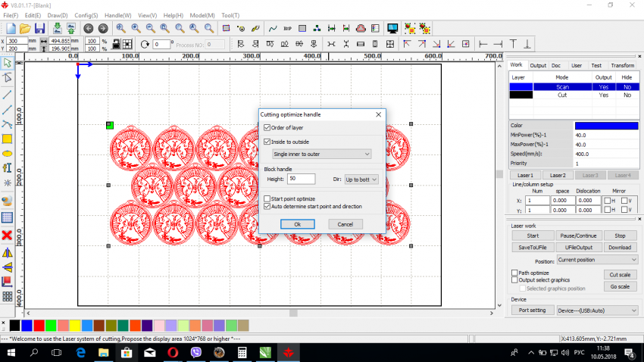The height and width of the screenshot is (362, 644).
Task: Open the Position Current position dropdown
Action: (x=597, y=260)
